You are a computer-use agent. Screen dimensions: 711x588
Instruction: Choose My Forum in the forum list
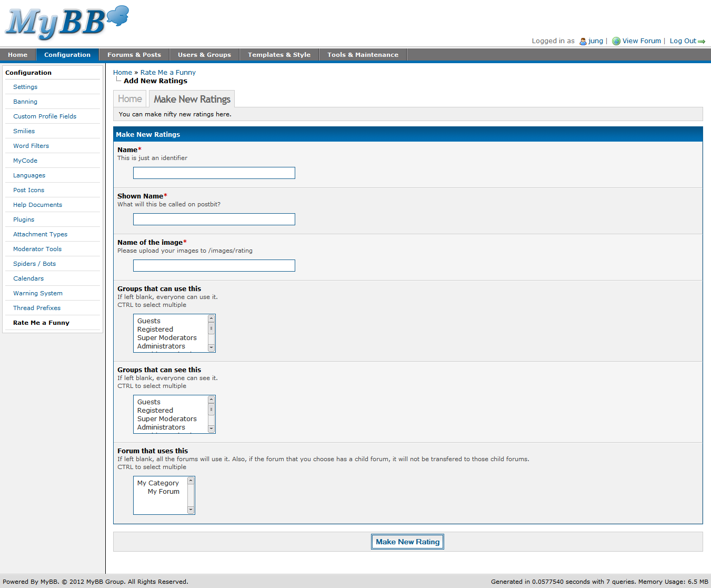[163, 492]
